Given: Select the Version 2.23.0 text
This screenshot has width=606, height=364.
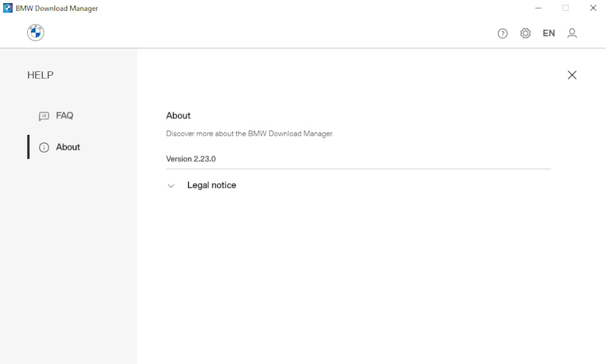Looking at the screenshot, I should [x=191, y=158].
